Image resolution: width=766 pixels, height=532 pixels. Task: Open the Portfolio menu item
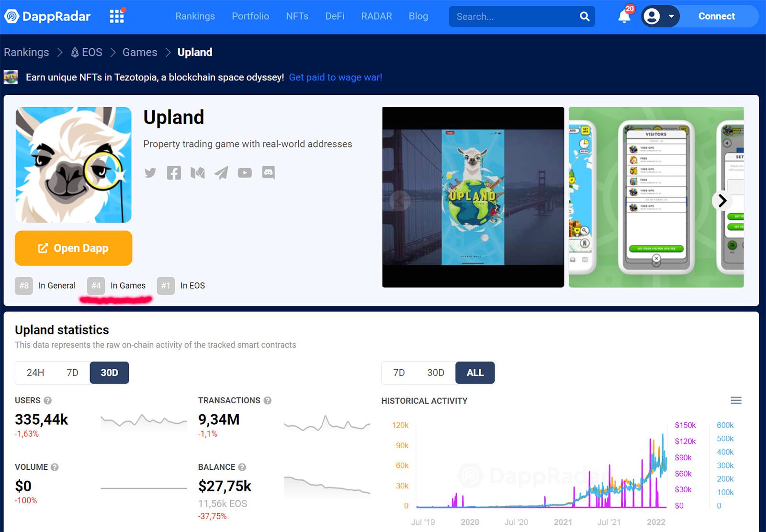click(x=250, y=16)
